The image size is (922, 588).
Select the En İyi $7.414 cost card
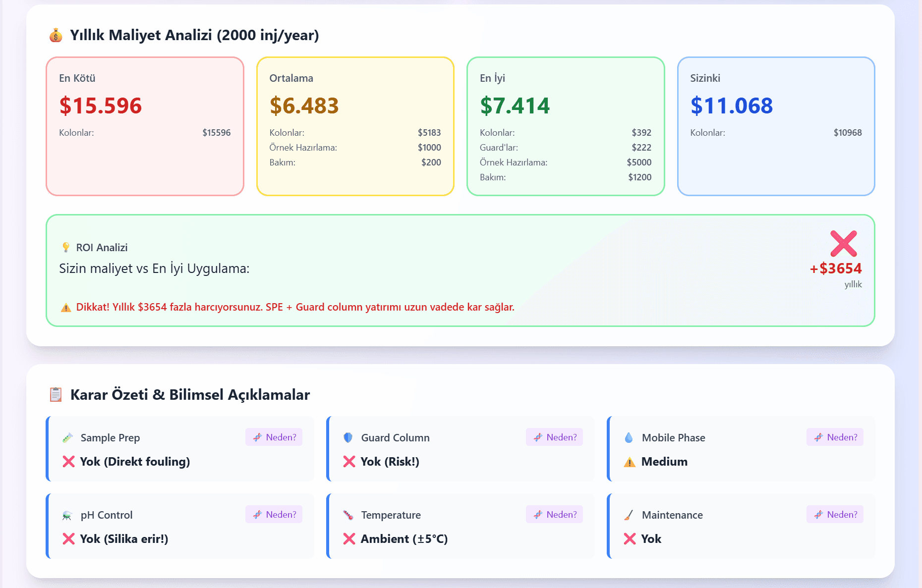[x=566, y=126]
